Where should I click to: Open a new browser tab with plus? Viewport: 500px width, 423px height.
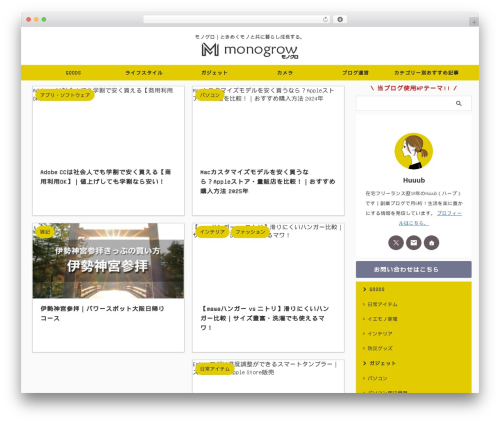click(x=474, y=22)
